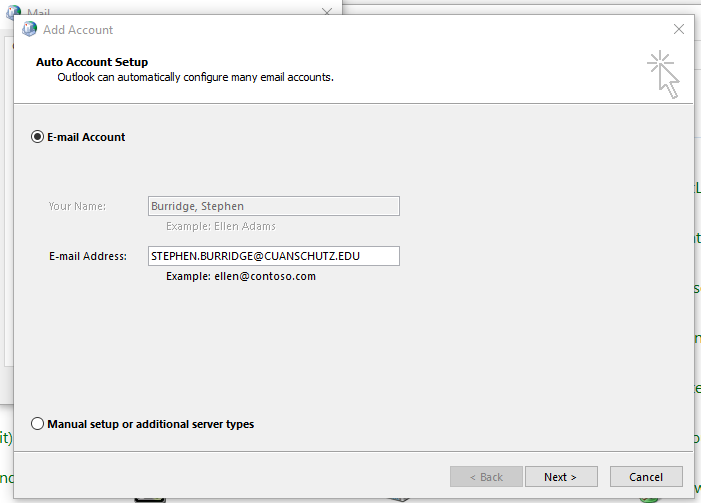This screenshot has height=503, width=701.
Task: Click the greyed-out Back button
Action: pyautogui.click(x=485, y=477)
